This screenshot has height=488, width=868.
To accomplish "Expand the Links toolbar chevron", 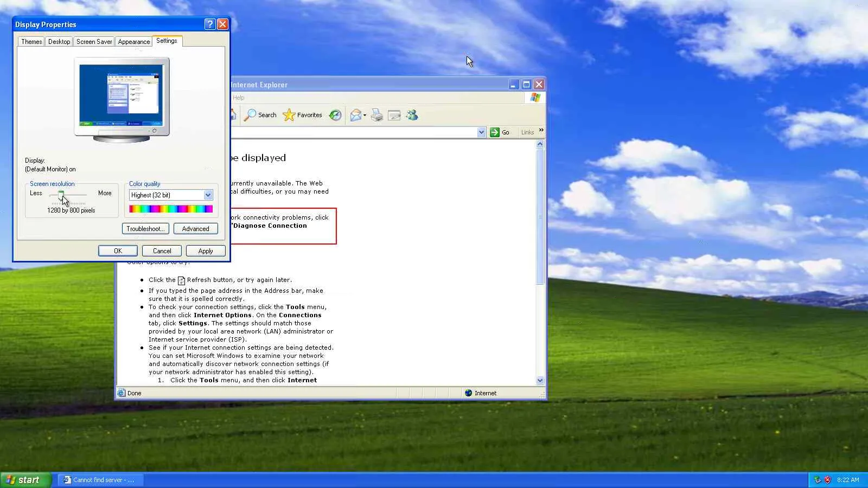I will coord(541,130).
